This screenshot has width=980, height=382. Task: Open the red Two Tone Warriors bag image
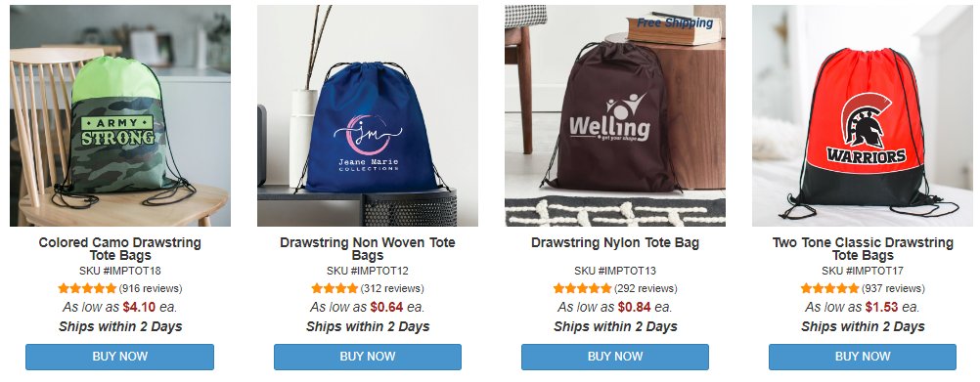click(863, 115)
